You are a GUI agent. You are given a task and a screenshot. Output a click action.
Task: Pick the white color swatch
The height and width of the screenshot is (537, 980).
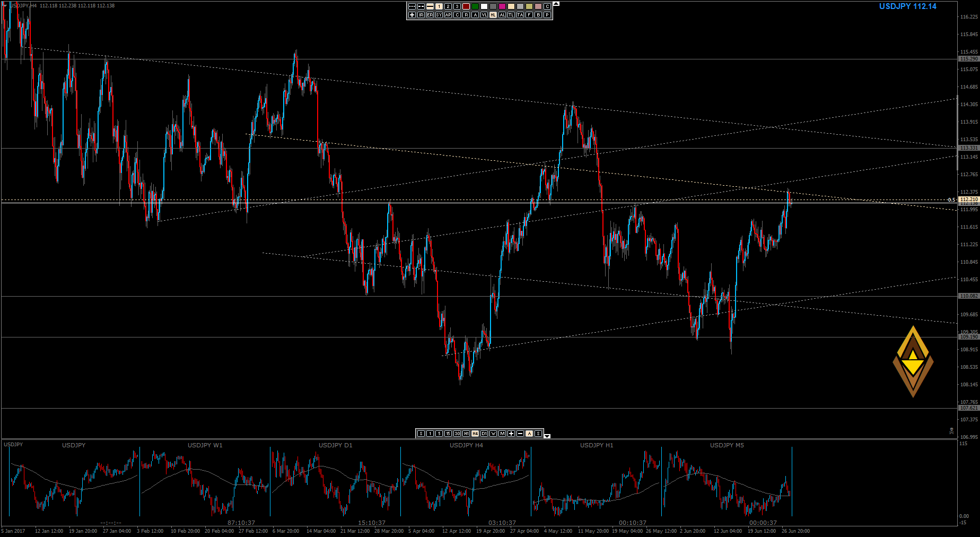(x=484, y=6)
